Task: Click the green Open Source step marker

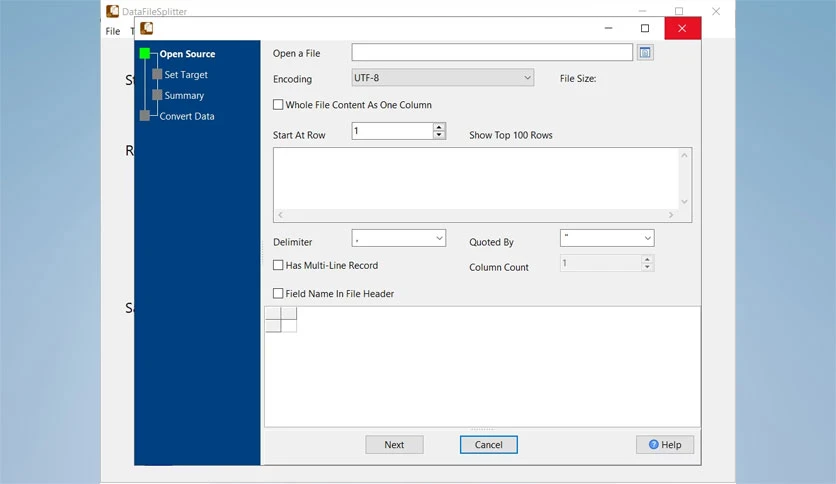Action: 144,53
